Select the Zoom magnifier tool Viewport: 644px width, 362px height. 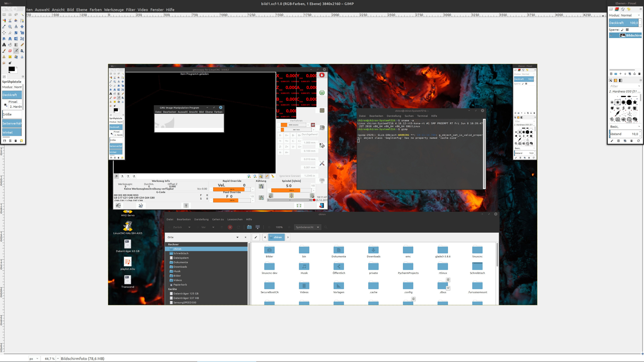(10, 27)
